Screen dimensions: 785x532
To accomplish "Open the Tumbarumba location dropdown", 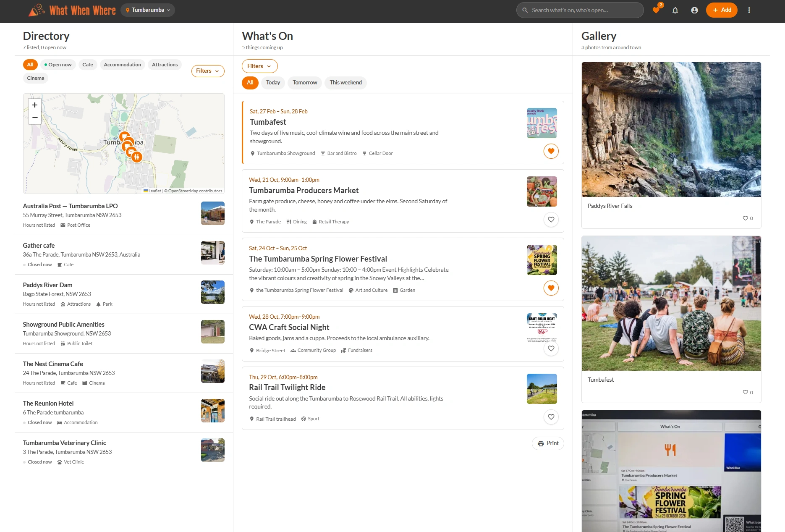I will pos(148,10).
